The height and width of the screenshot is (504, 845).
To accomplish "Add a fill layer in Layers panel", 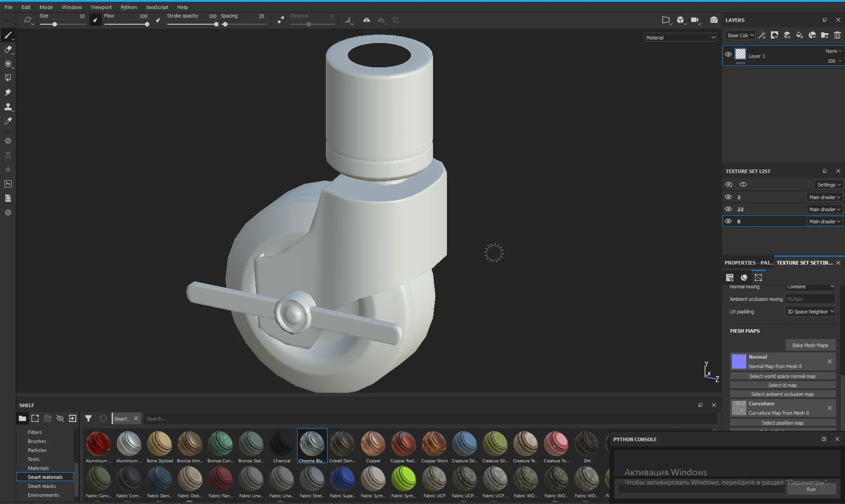I will [799, 35].
